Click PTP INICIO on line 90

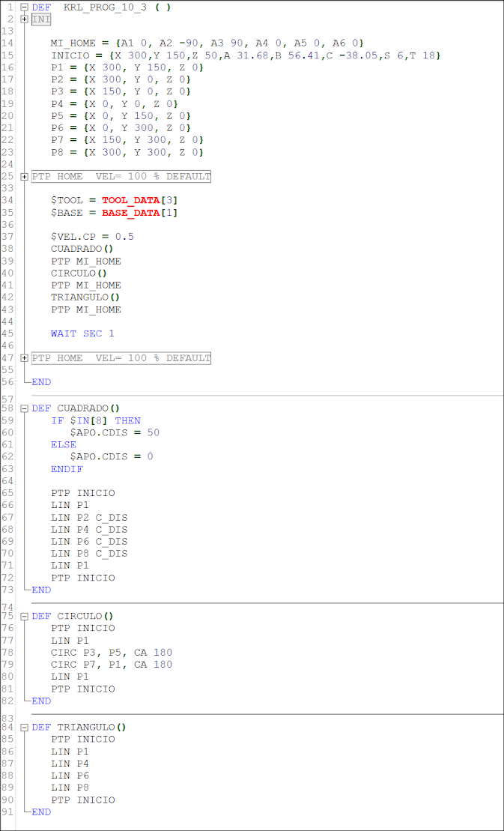point(82,800)
